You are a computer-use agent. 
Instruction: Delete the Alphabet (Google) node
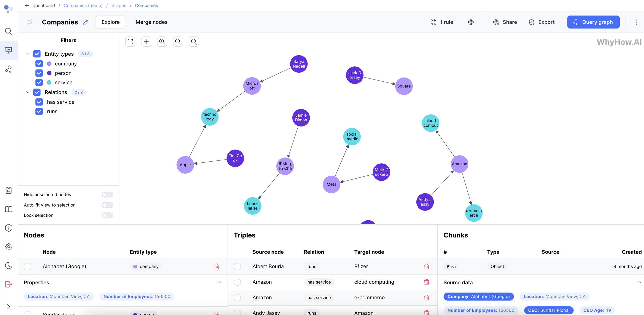click(217, 266)
